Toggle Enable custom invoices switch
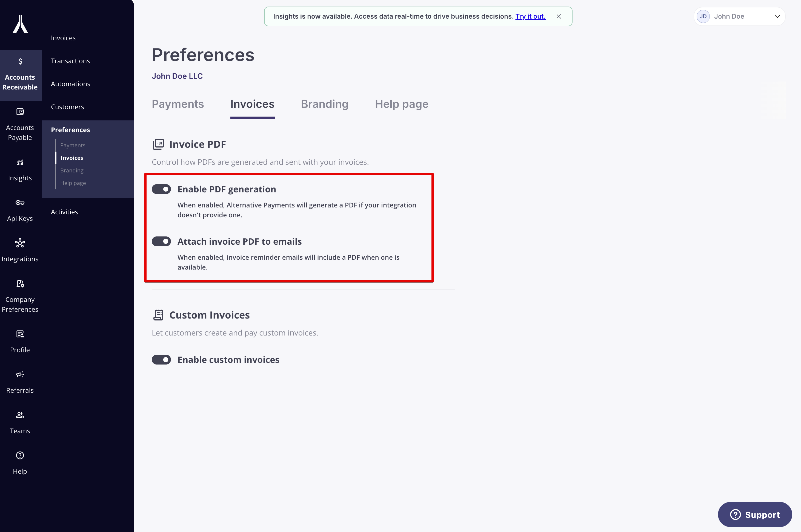Screen dimensions: 801x532 [161, 360]
